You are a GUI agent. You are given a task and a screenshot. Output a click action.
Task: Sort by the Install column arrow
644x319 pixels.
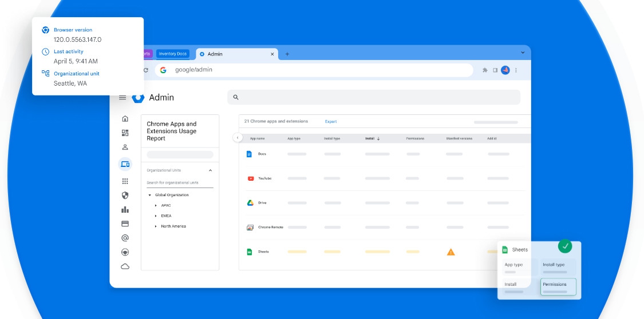pyautogui.click(x=378, y=138)
